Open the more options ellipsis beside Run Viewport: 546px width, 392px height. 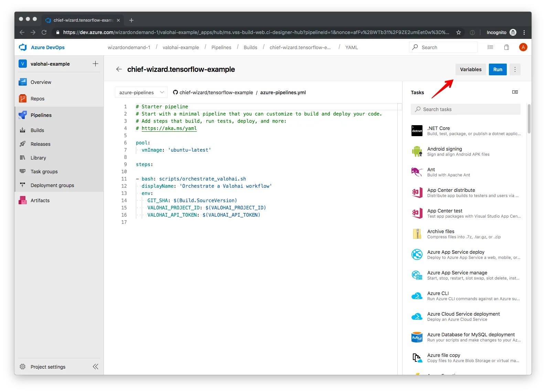515,69
